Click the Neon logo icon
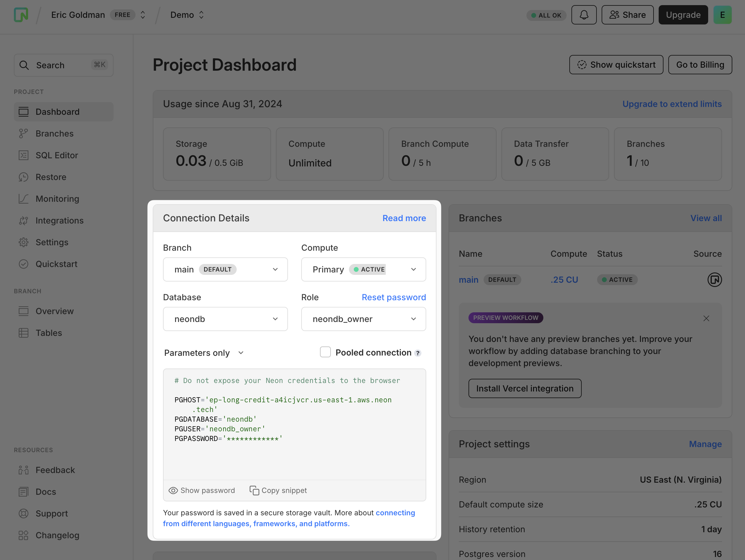Viewport: 745px width, 560px height. click(21, 15)
